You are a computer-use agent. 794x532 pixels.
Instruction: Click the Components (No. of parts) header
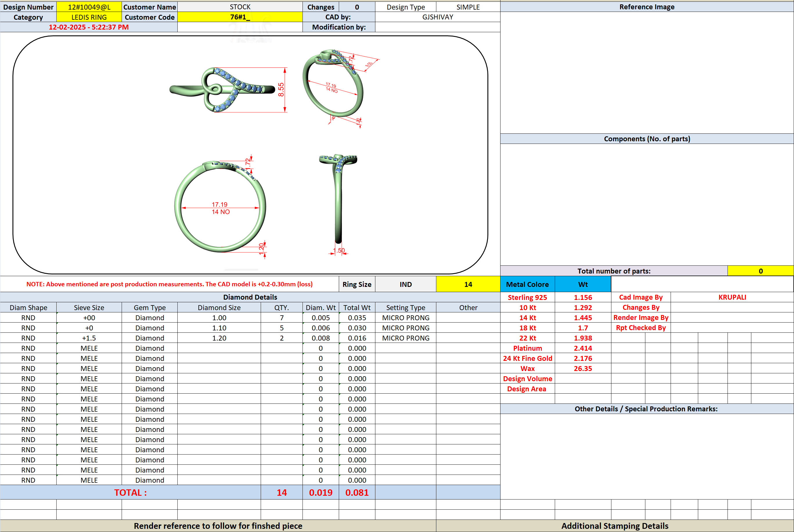pyautogui.click(x=647, y=139)
